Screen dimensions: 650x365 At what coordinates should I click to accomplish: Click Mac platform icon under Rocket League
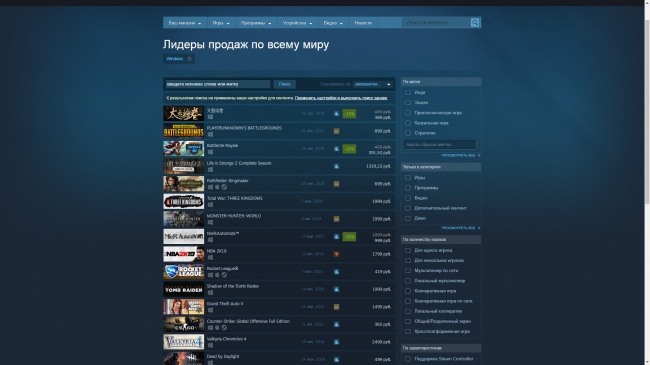[217, 275]
